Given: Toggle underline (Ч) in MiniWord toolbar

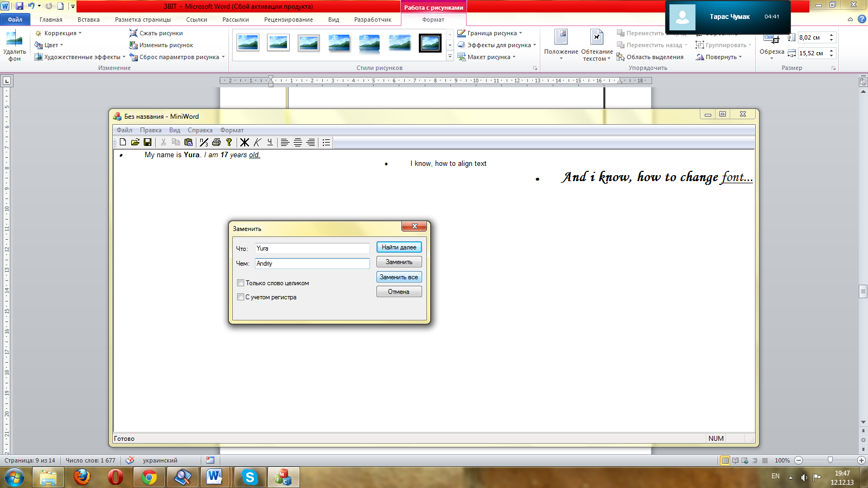Looking at the screenshot, I should click(x=270, y=142).
